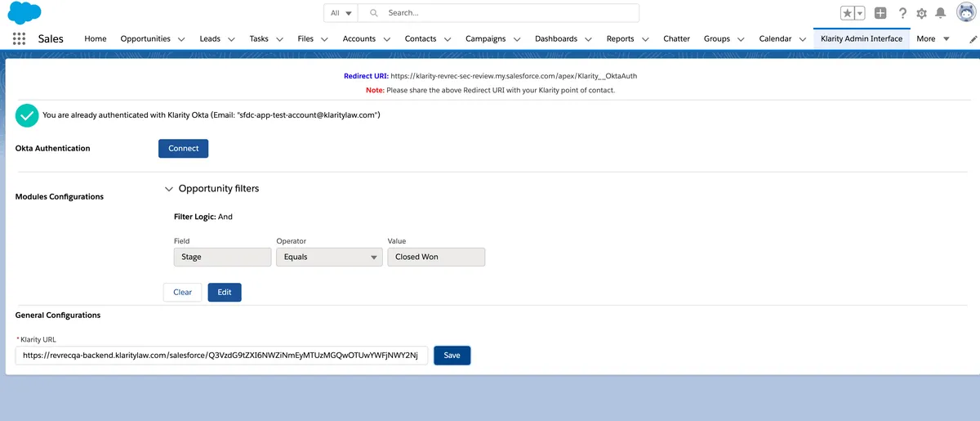The width and height of the screenshot is (980, 421).
Task: Open the Tasks tab
Action: pos(259,38)
